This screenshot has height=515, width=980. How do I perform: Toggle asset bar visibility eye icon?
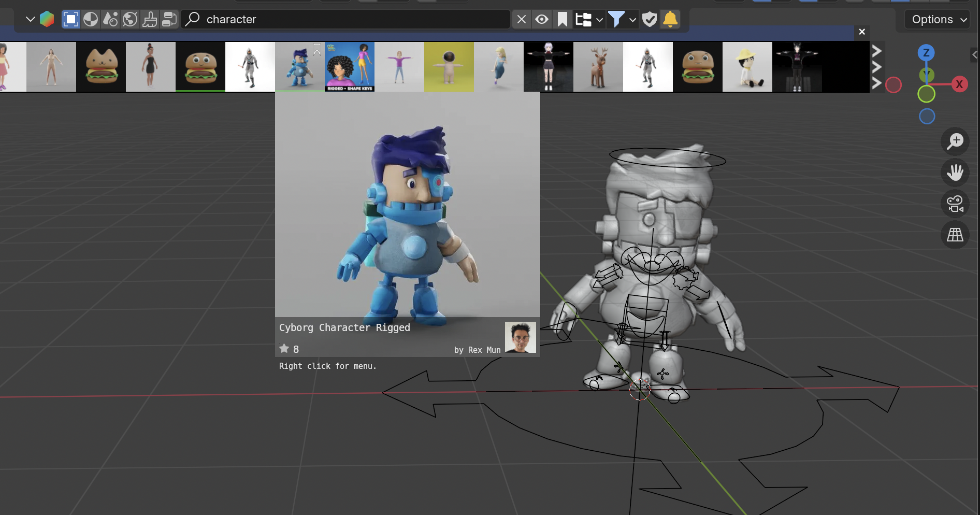(542, 20)
